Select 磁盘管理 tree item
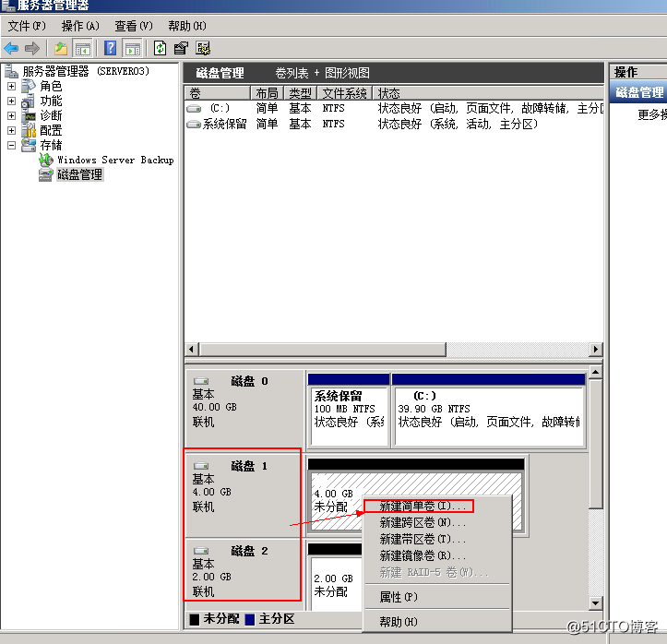667x644 pixels. (80, 174)
